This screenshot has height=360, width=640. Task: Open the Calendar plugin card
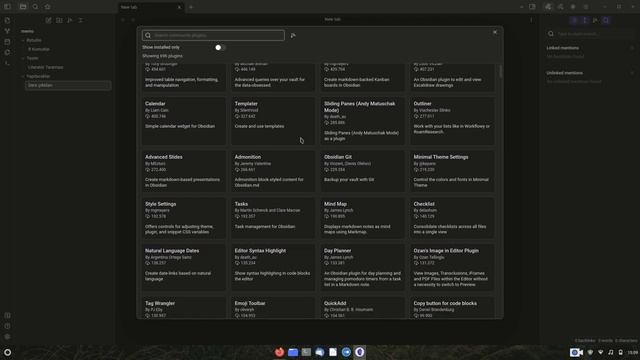click(x=184, y=121)
